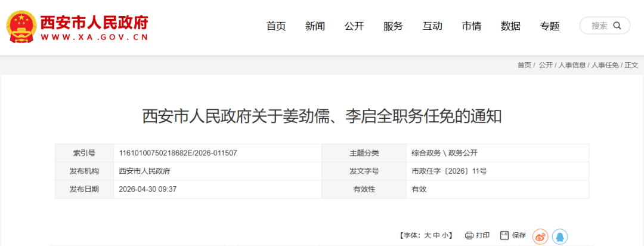This screenshot has height=246, width=644.
Task: Share article to Weibo
Action: (x=540, y=236)
